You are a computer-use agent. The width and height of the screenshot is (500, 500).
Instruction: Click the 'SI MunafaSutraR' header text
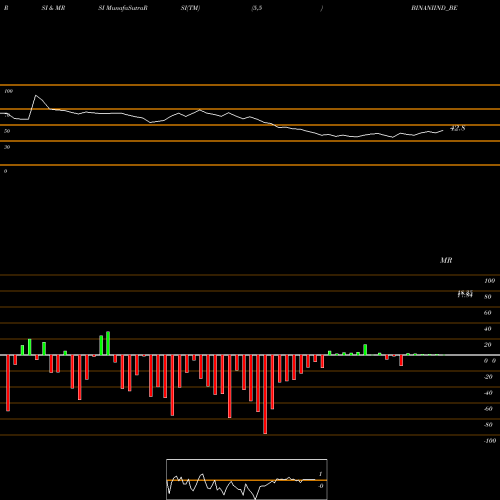click(123, 8)
